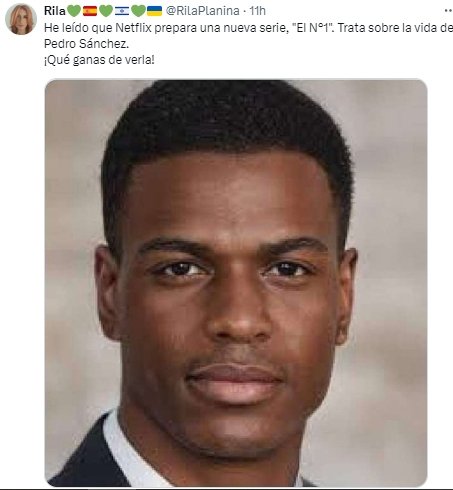Click the Ukraine flag emoji

pos(154,11)
